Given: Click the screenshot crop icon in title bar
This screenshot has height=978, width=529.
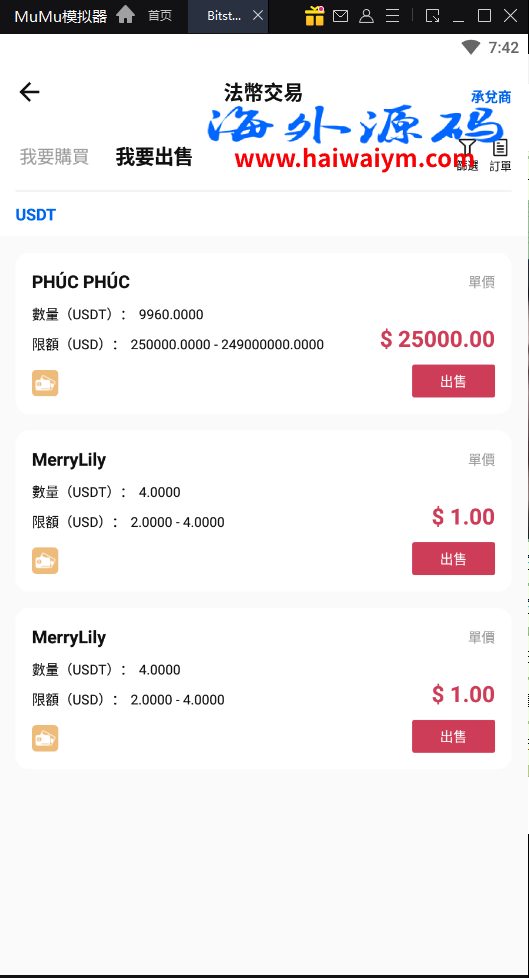Looking at the screenshot, I should 432,16.
